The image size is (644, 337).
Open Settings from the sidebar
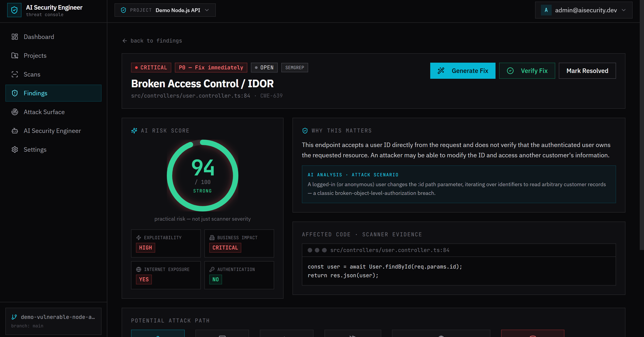53,149
